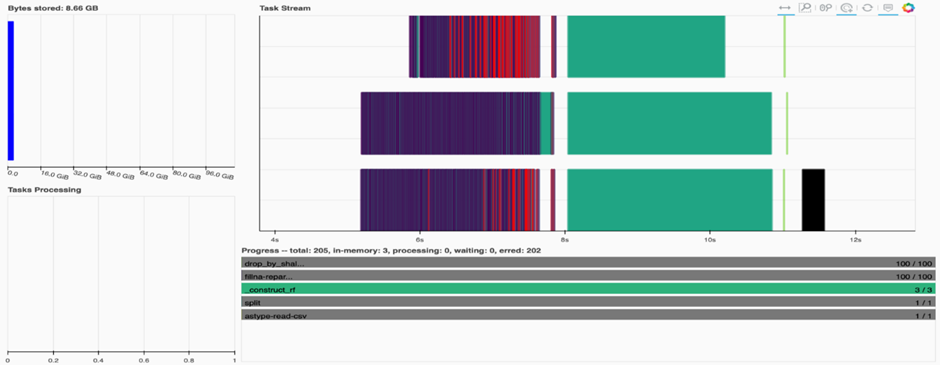The image size is (940, 365).
Task: Click the green _construct_rf progress bar
Action: coord(588,289)
